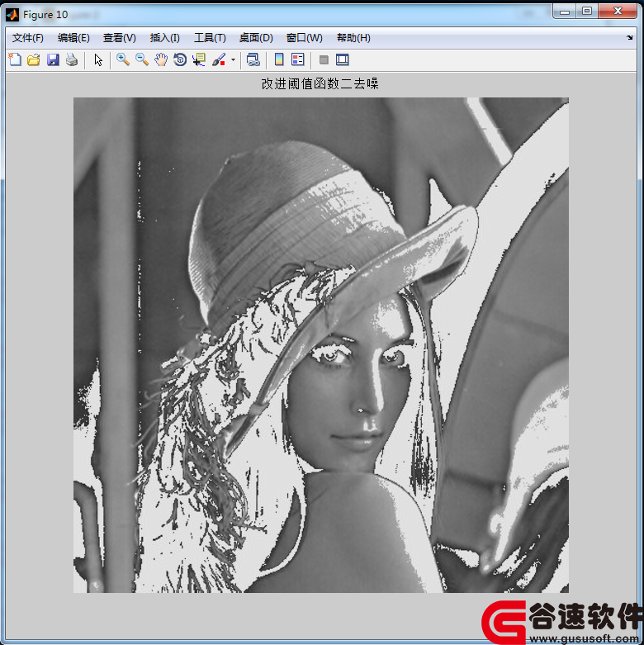Click the MATLAB logo in title bar

[12, 15]
